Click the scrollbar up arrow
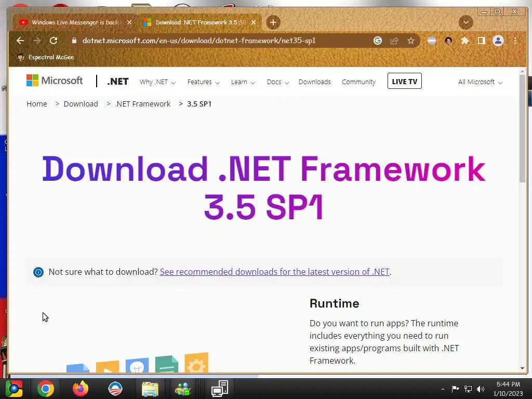The image size is (532, 399). point(522,71)
